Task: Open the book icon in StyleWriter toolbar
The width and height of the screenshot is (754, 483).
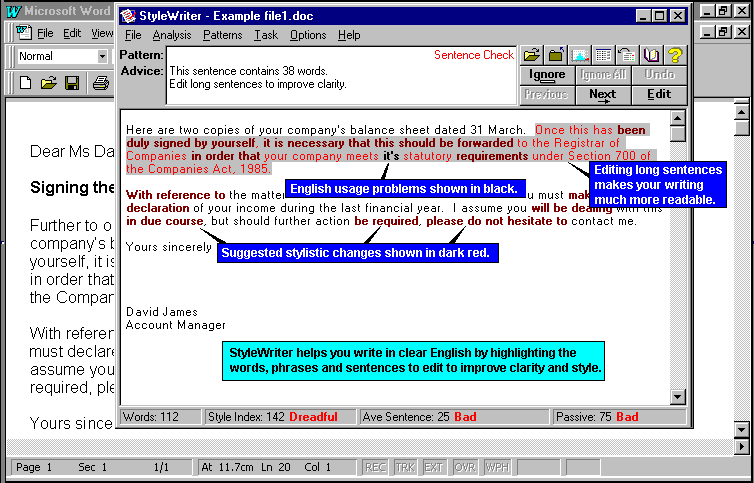Action: click(651, 55)
